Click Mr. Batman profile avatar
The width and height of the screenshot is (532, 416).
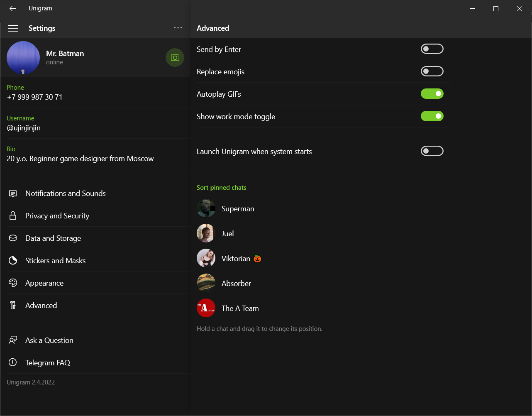[x=23, y=58]
